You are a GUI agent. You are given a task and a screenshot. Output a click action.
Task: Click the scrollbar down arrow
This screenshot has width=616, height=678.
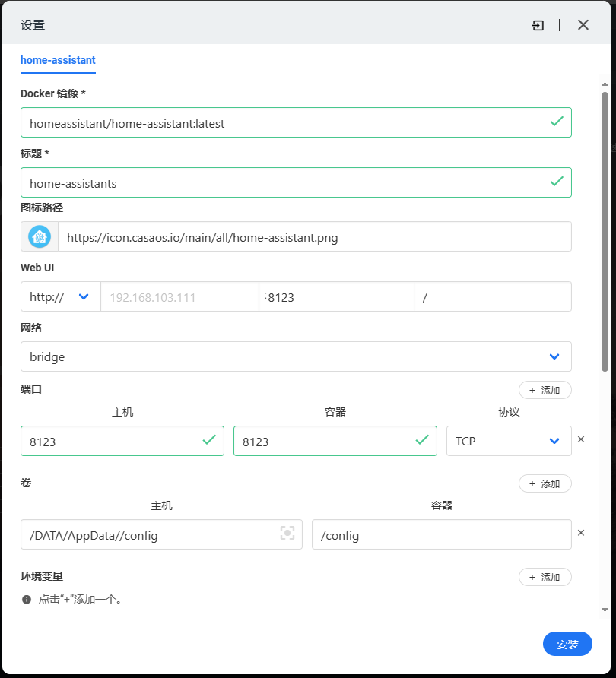605,610
